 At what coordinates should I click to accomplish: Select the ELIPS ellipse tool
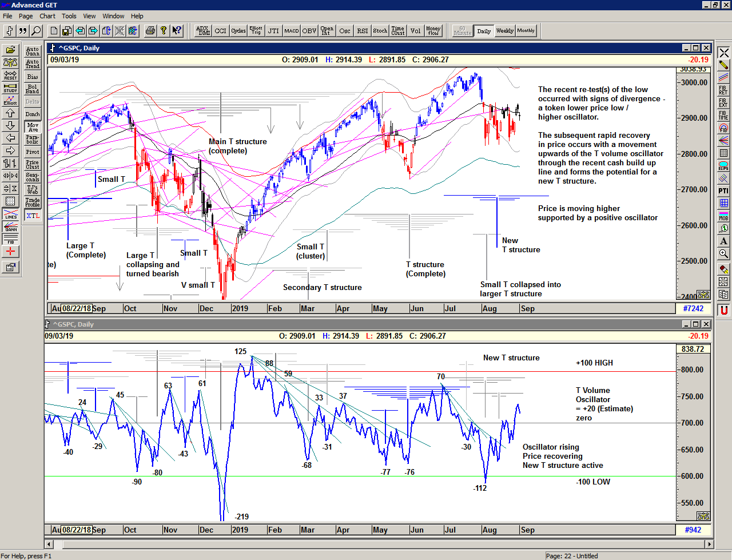point(723,166)
